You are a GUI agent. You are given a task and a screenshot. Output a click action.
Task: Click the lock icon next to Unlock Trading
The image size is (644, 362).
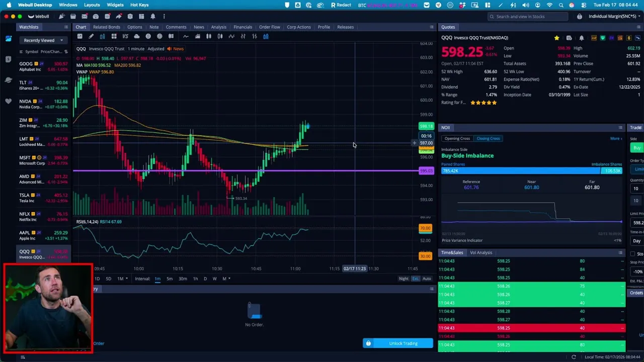(368, 343)
